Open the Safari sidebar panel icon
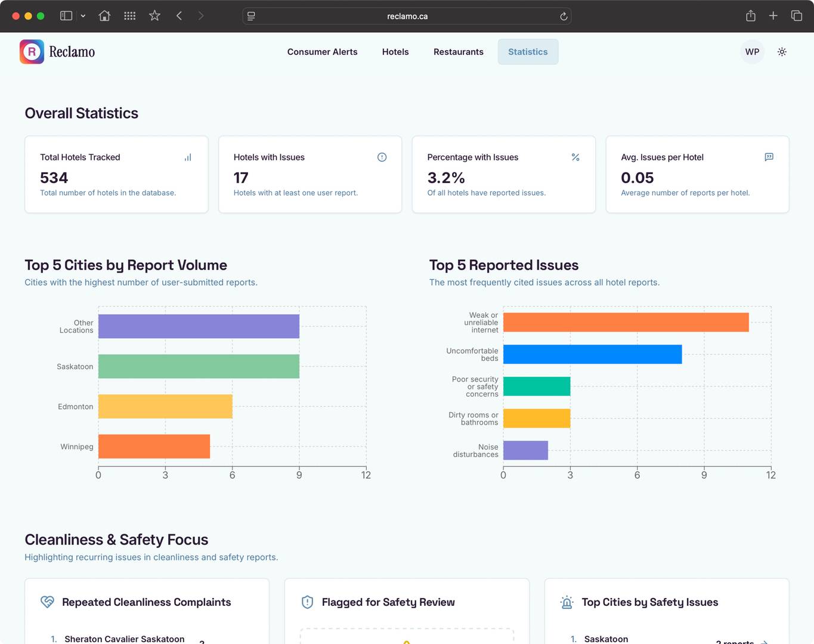This screenshot has width=814, height=644. coord(66,16)
